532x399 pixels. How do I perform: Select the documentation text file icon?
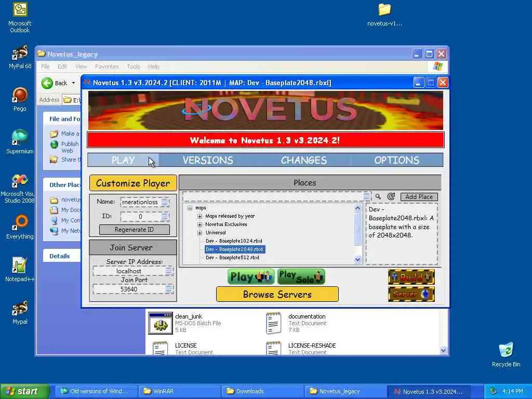point(273,323)
